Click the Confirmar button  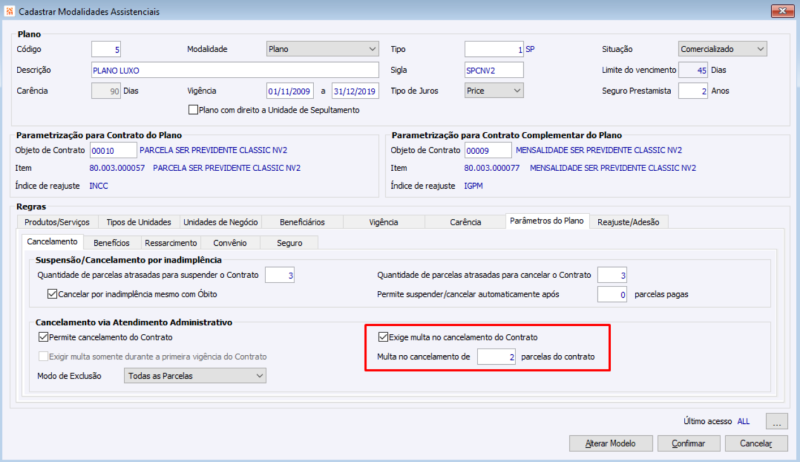688,444
